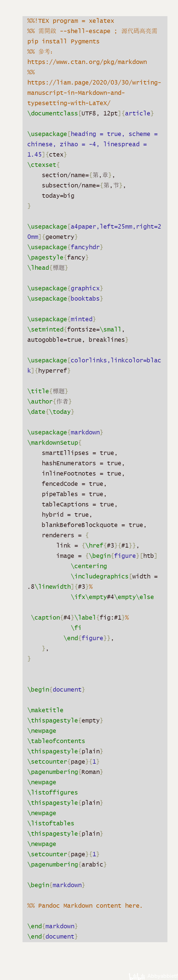Click the \setminted{fontsize=\small, line
The image size is (178, 980).
coord(76,329)
